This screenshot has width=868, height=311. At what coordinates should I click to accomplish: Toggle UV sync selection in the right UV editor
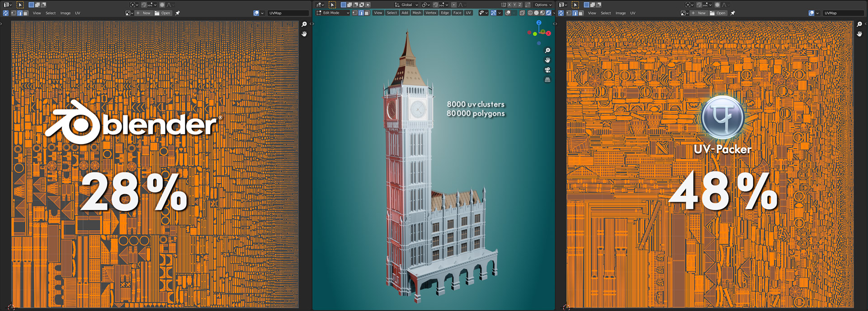tap(561, 13)
